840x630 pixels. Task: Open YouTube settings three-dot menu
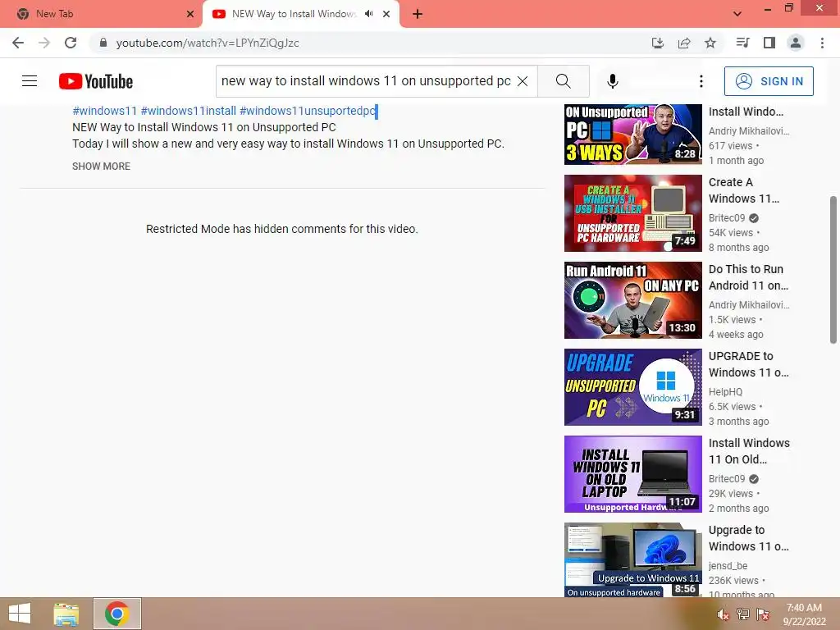point(701,81)
